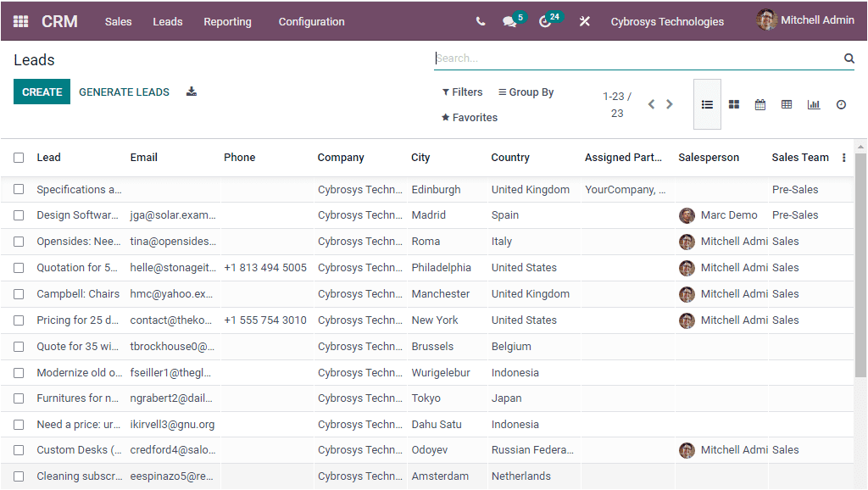Open the developer tools wrench menu
This screenshot has height=490, width=868.
584,20
